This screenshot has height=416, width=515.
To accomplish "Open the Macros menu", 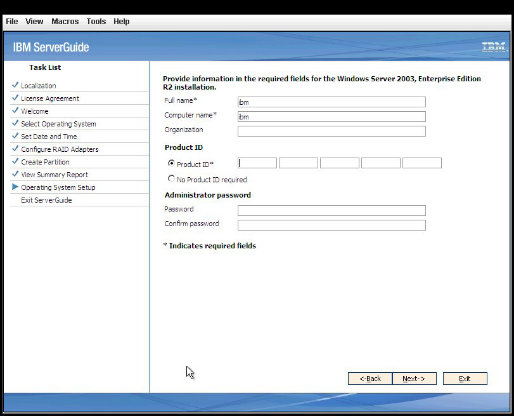I will 65,21.
